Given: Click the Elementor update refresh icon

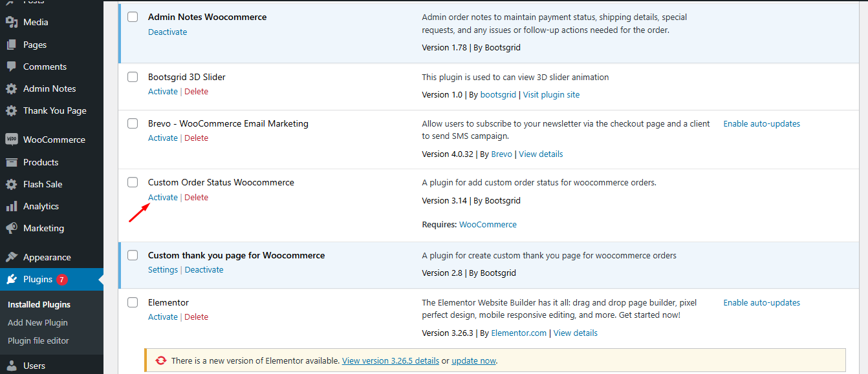Looking at the screenshot, I should point(161,360).
